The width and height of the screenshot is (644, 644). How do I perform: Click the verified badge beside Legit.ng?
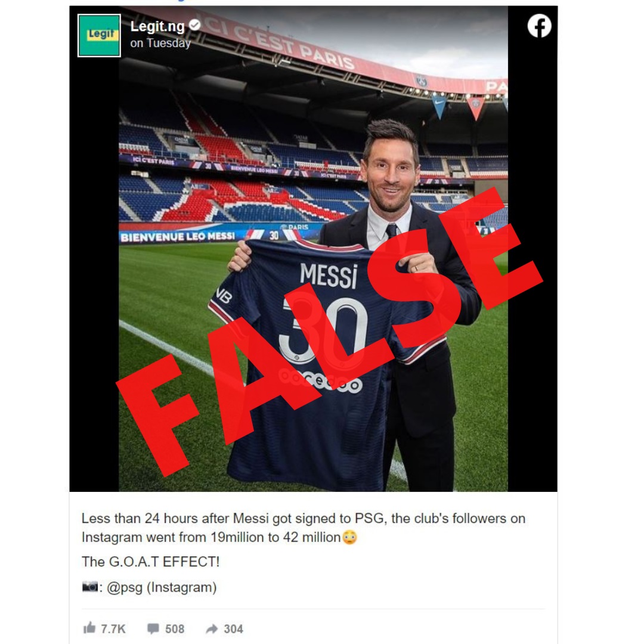coord(194,25)
